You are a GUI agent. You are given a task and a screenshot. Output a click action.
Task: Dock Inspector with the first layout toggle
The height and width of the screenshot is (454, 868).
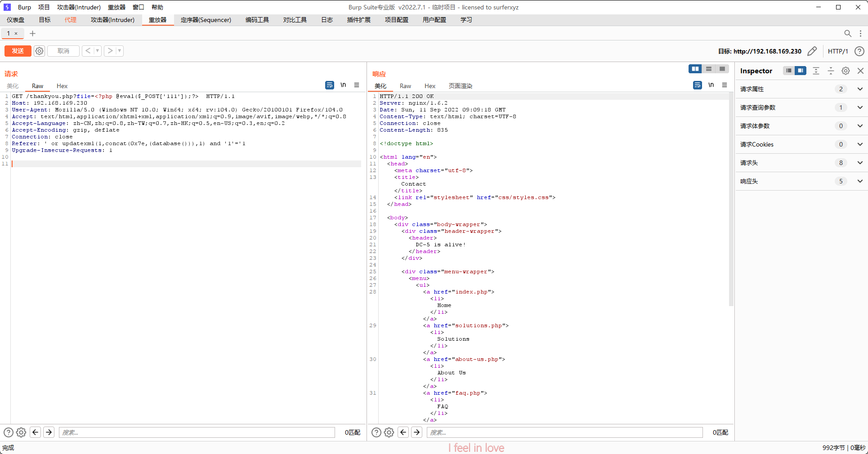[x=789, y=71]
